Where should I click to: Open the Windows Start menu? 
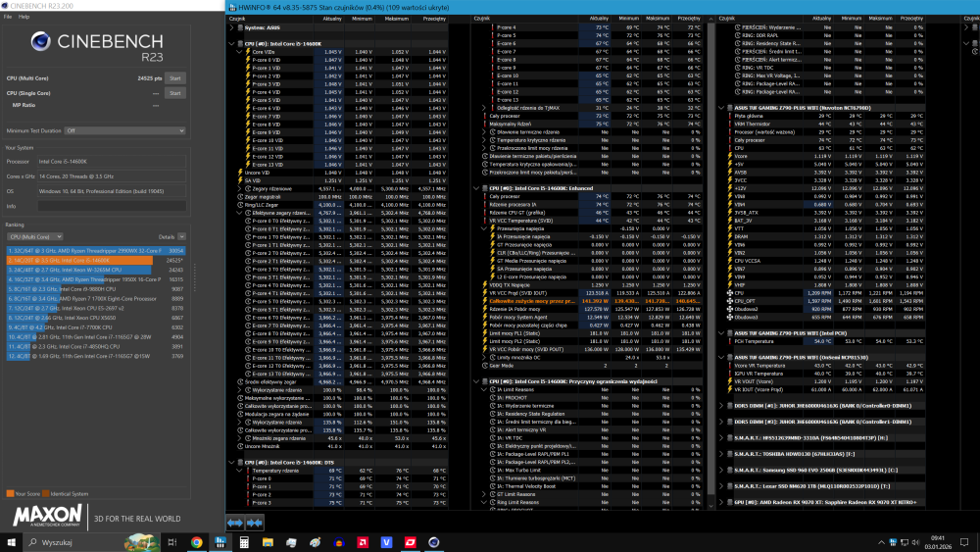(x=12, y=541)
